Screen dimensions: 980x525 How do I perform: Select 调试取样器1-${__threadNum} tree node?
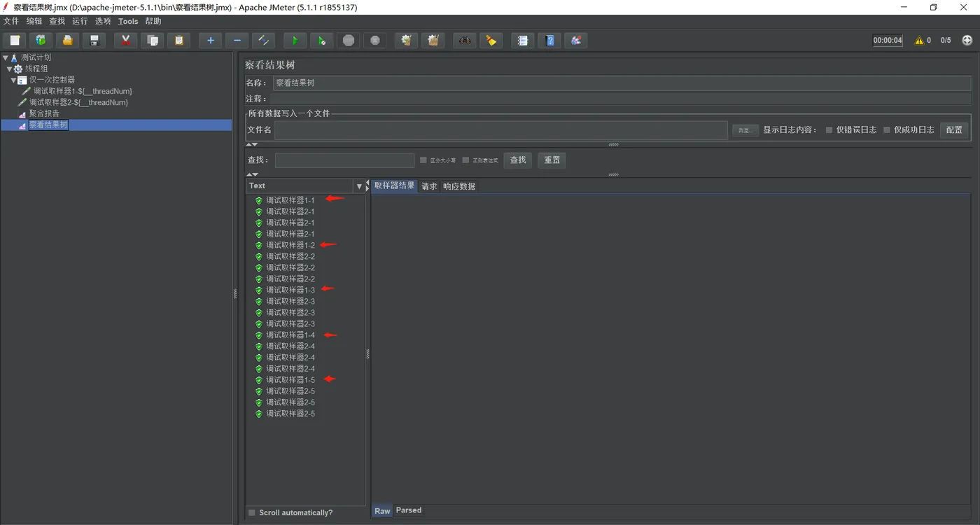coord(83,91)
